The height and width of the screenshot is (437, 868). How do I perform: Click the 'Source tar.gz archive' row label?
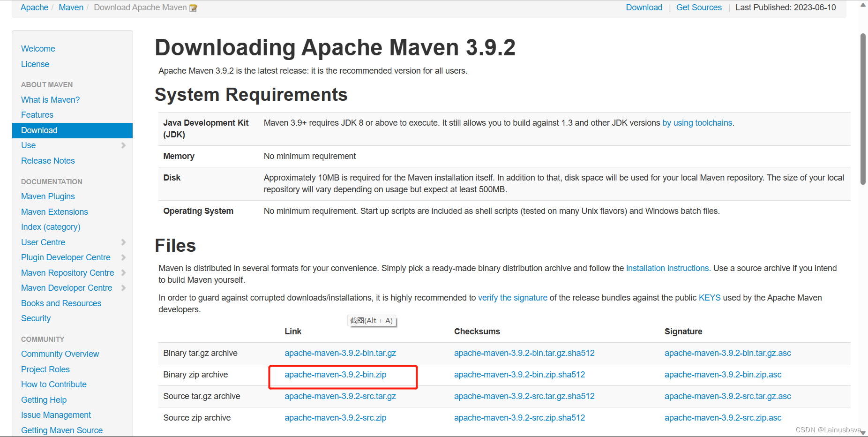coord(202,396)
